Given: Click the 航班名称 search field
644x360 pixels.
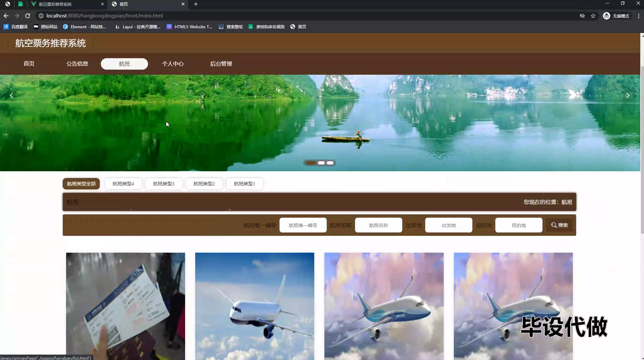Looking at the screenshot, I should click(x=378, y=225).
